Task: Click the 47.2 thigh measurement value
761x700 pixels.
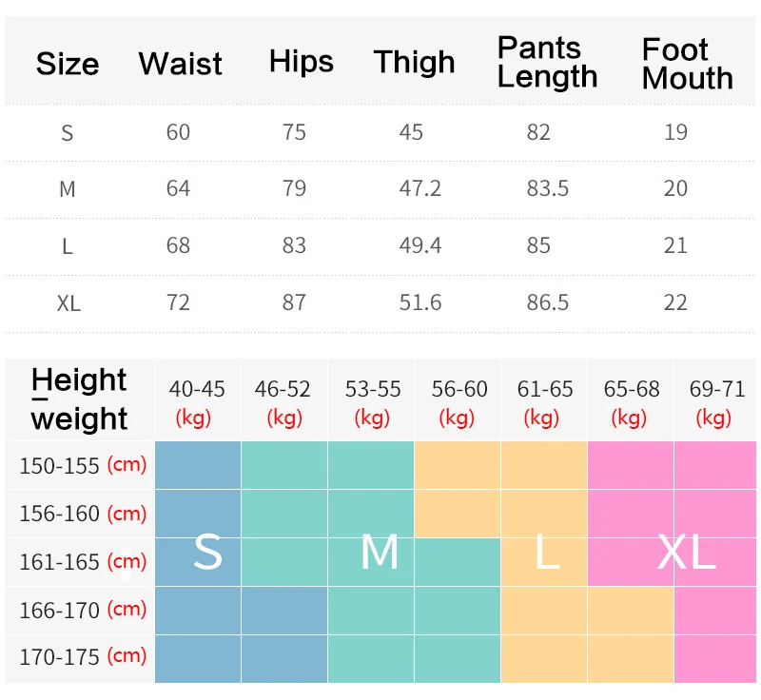Action: [420, 188]
